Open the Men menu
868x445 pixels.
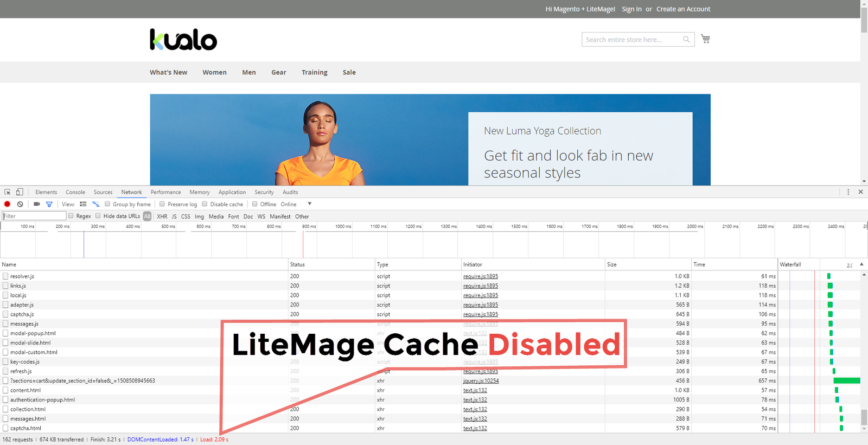pyautogui.click(x=249, y=72)
